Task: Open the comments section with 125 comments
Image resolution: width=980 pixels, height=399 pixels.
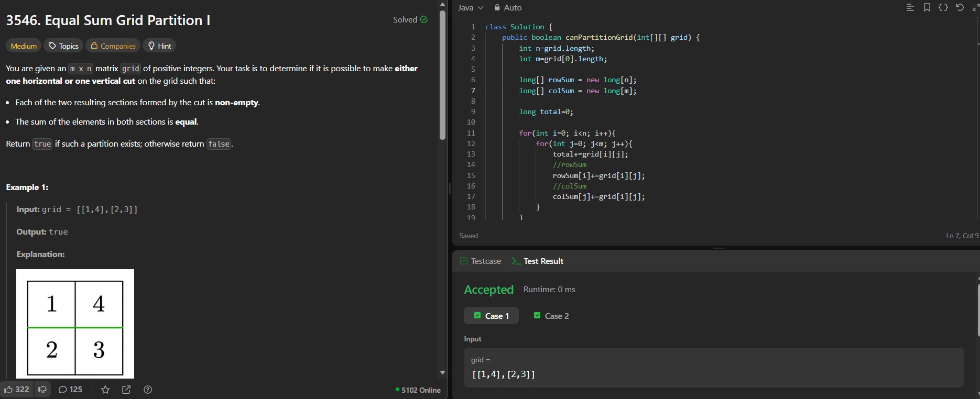Action: (x=70, y=390)
